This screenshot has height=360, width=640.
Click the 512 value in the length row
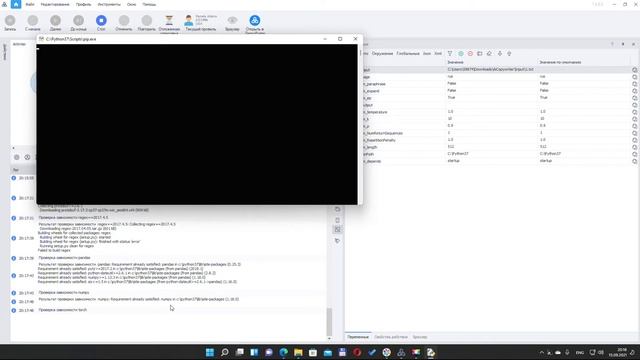[x=451, y=147]
